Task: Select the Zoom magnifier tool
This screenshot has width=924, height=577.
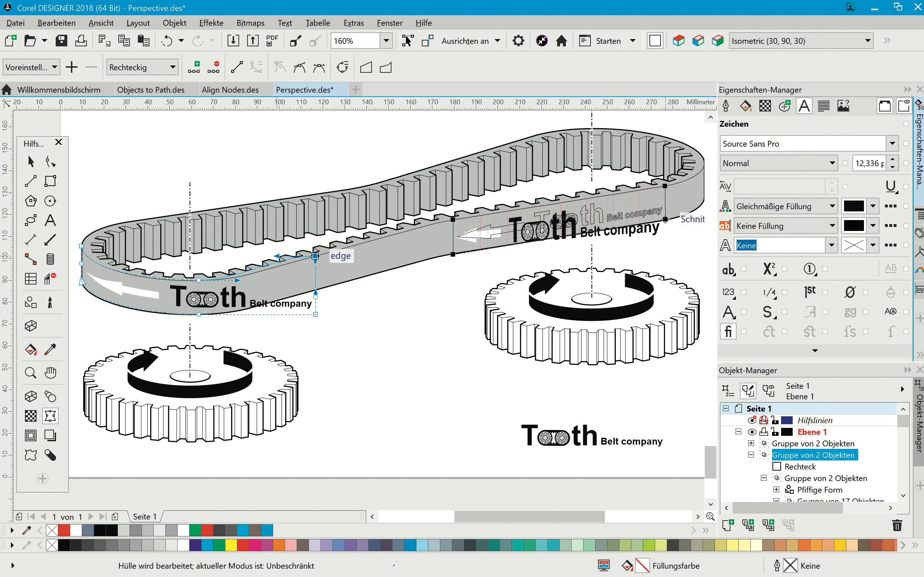Action: coord(30,372)
